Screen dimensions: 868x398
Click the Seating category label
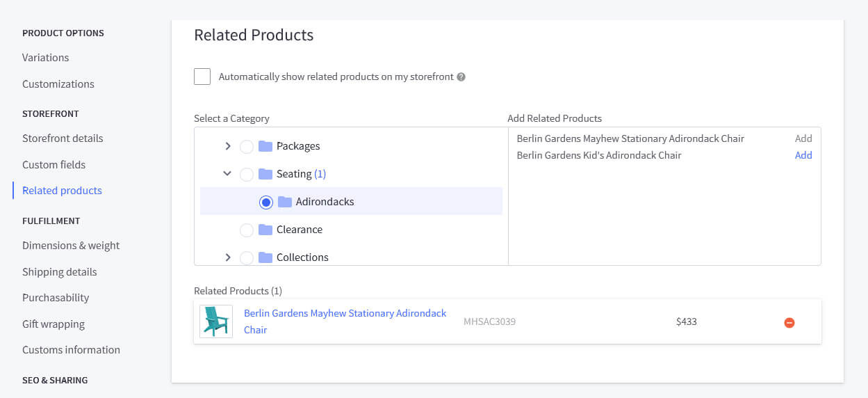294,174
